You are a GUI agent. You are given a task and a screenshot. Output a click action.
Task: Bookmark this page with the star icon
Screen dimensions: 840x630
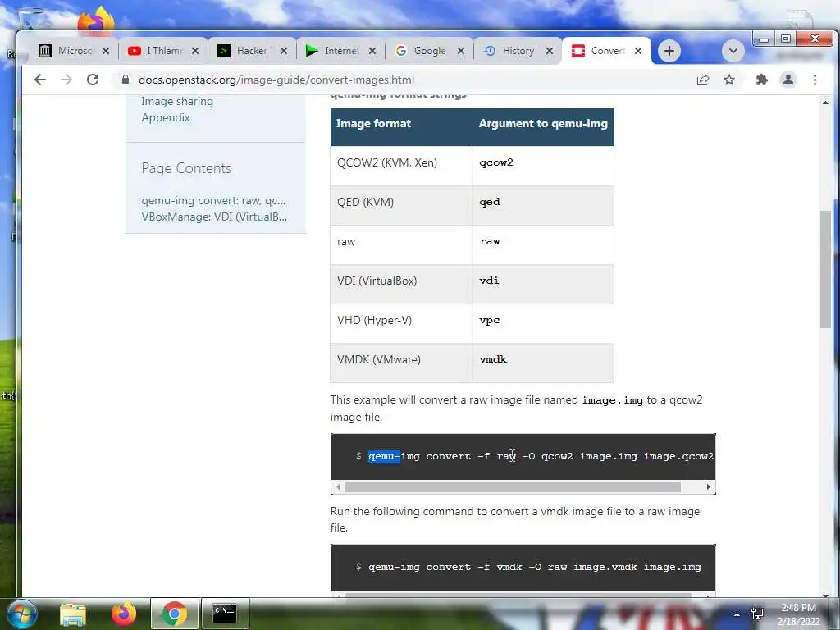click(729, 80)
